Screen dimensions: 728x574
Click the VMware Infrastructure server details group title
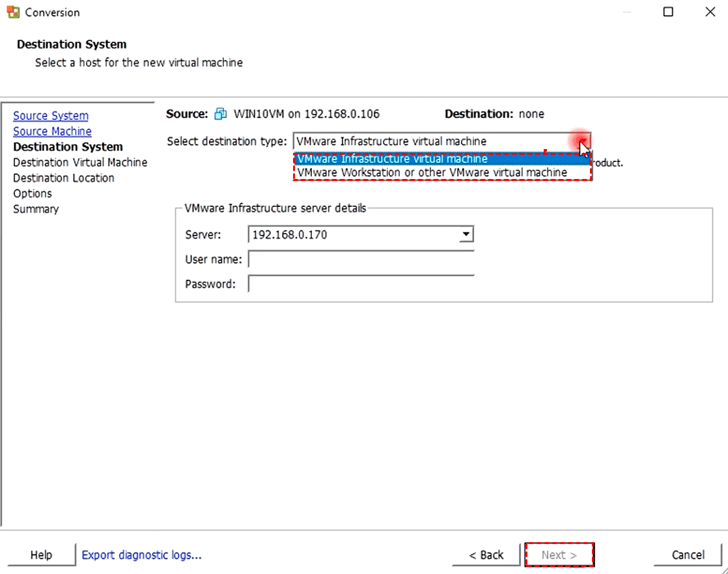click(x=275, y=208)
